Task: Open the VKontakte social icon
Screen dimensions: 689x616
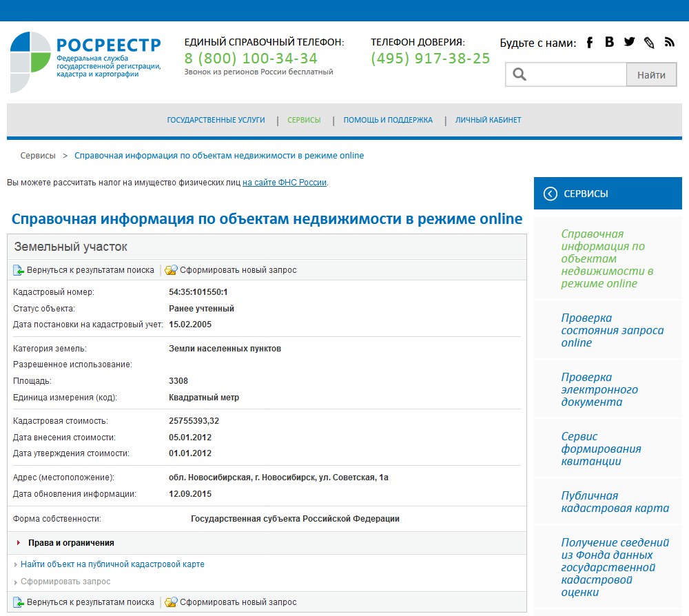Action: 609,42
